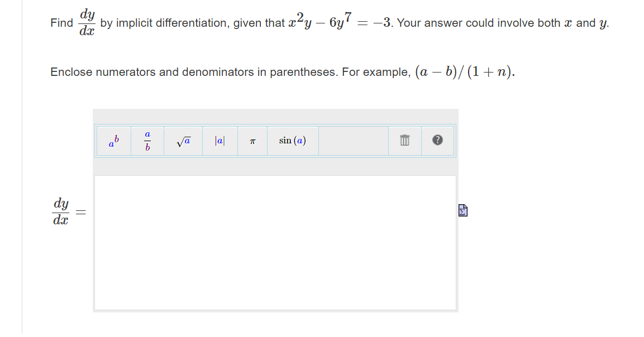Click the math palette toolbar border area
Image resolution: width=644 pixels, height=337 pixels.
pos(275,125)
